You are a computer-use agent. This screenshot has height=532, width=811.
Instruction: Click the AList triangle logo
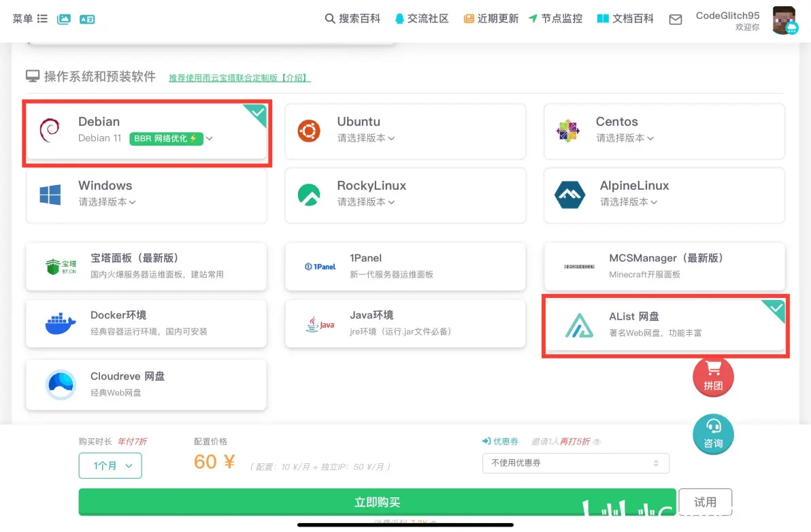579,326
